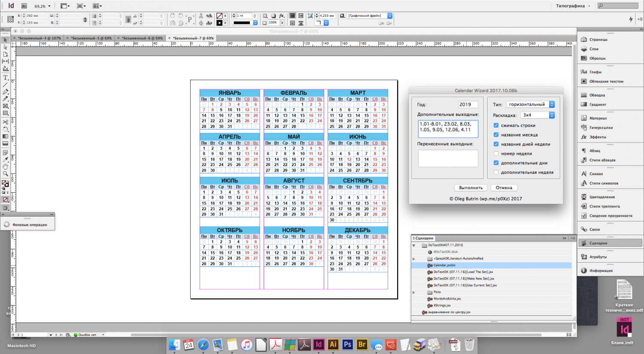The height and width of the screenshot is (354, 644).
Task: Enable the 'номер недели' checkbox
Action: (x=496, y=154)
